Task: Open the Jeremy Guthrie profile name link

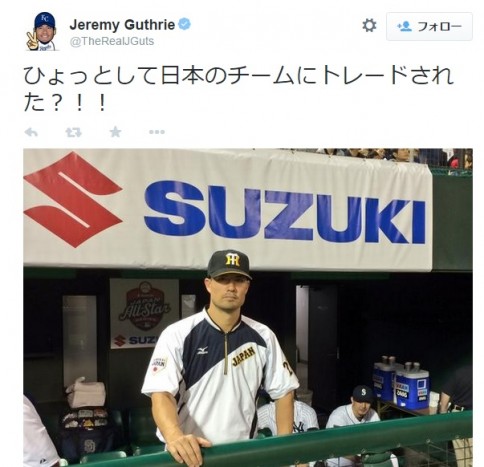Action: [122, 25]
